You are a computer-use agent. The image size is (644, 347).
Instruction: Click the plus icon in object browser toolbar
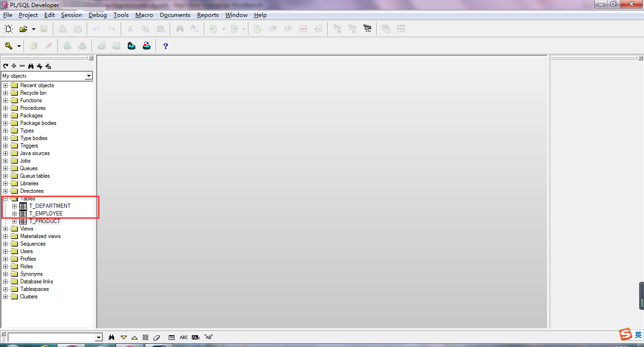[14, 66]
